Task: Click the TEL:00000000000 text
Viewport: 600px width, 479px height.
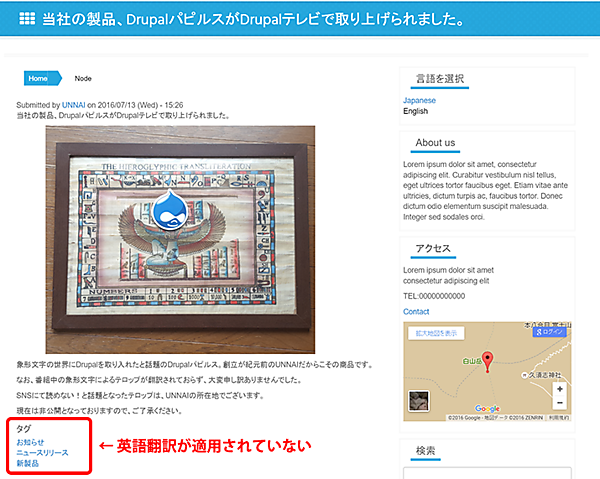Action: pos(434,296)
